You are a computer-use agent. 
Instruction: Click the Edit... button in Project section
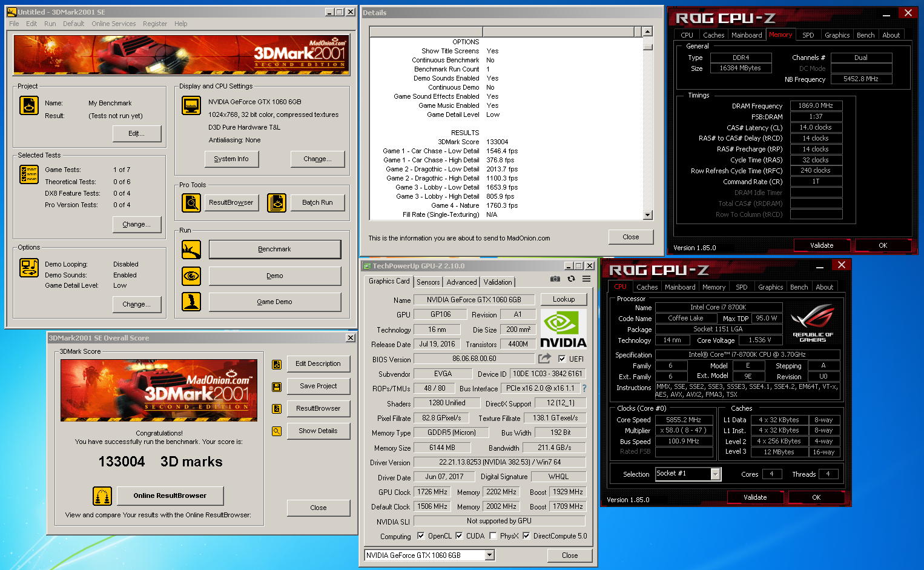(137, 133)
